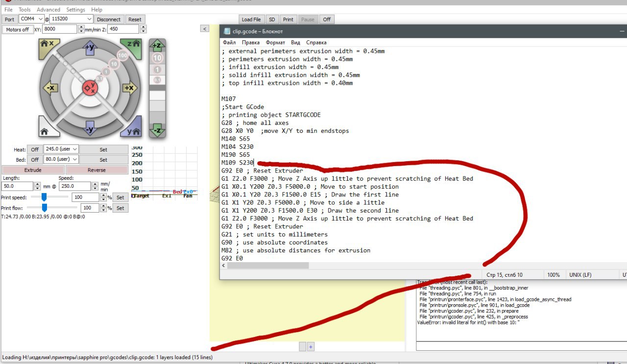Click the extrude Length field showing 50.0

[18, 186]
